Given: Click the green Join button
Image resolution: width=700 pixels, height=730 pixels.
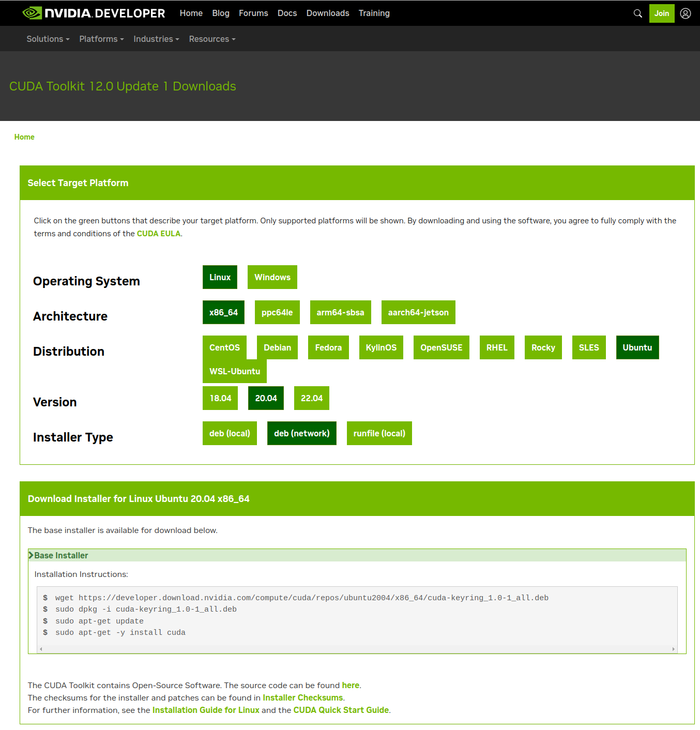Looking at the screenshot, I should click(x=662, y=13).
